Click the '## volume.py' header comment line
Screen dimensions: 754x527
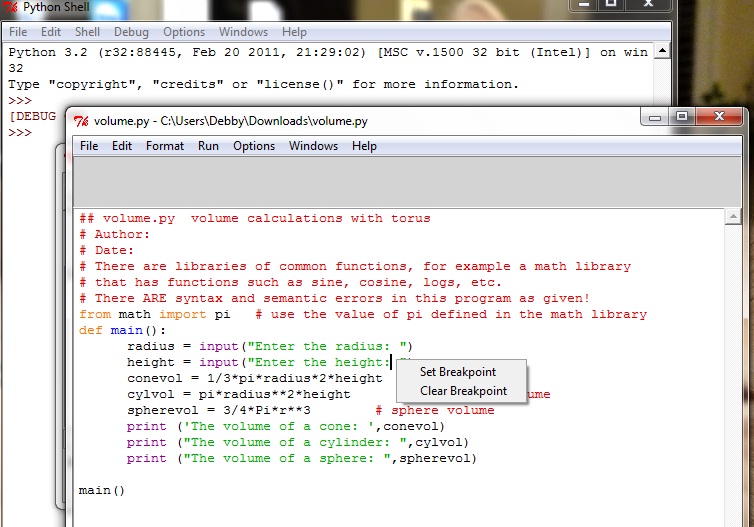[254, 218]
